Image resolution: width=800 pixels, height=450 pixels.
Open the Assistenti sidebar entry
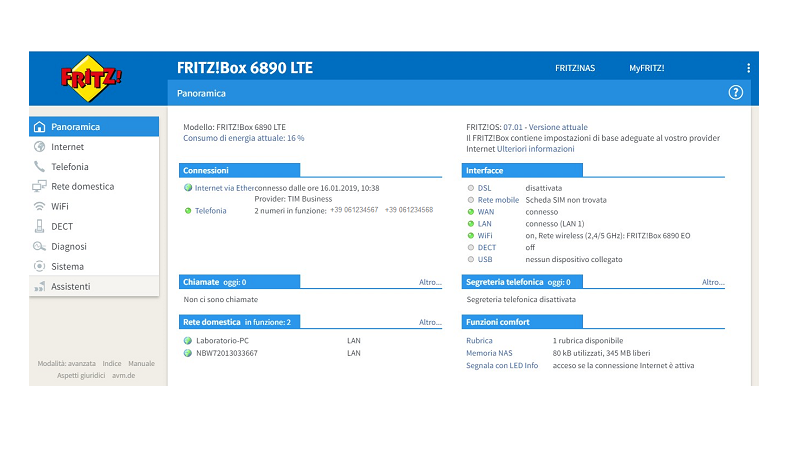[94, 286]
